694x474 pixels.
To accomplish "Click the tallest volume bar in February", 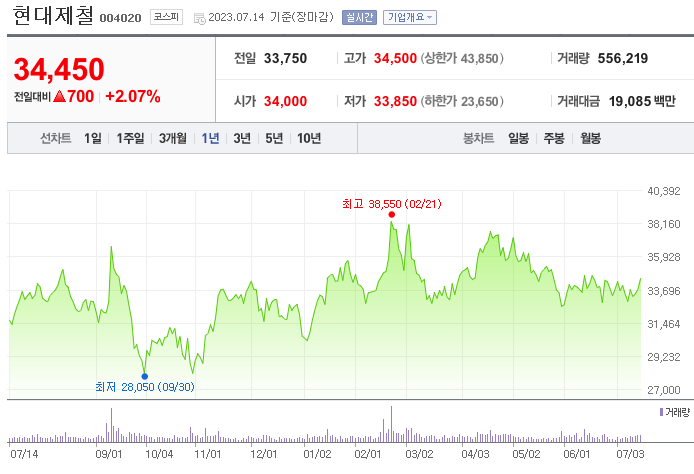I will pos(391,424).
